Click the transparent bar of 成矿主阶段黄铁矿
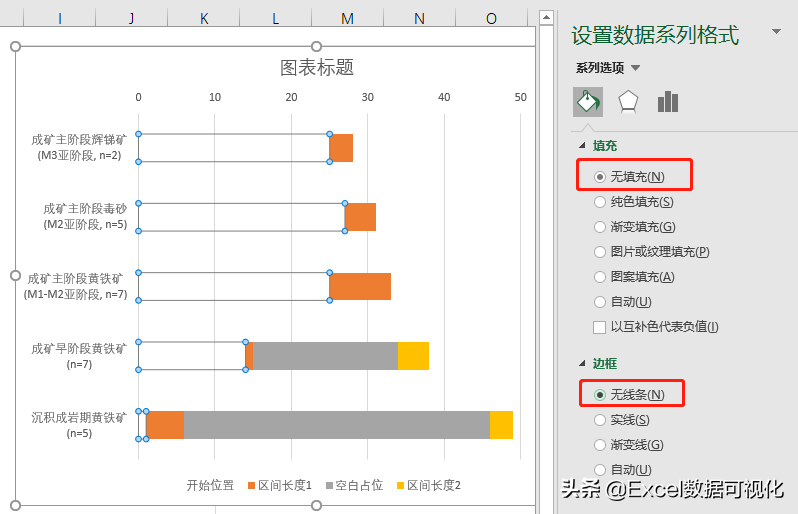The height and width of the screenshot is (514, 798). click(234, 287)
